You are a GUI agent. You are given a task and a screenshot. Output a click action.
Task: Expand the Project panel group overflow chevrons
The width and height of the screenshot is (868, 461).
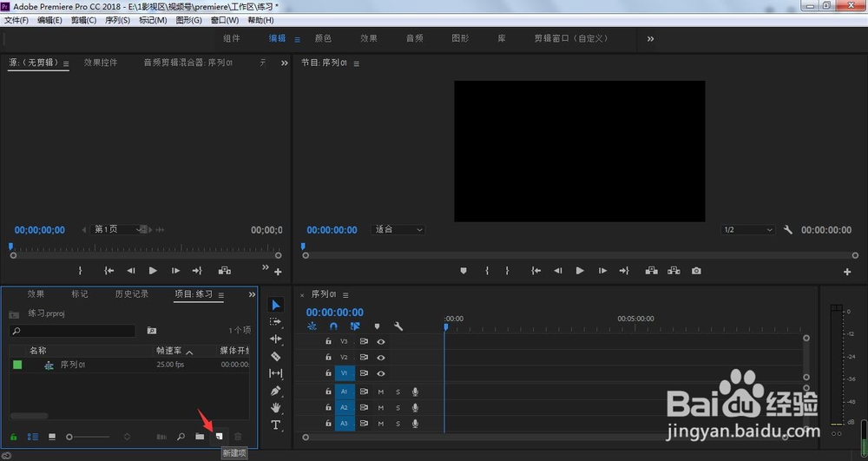click(252, 294)
